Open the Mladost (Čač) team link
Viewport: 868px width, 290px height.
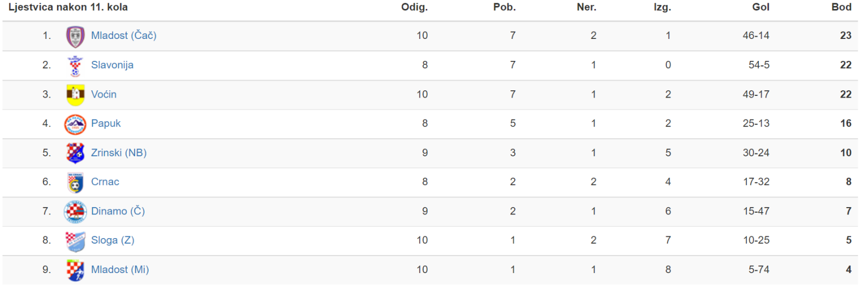pyautogui.click(x=124, y=36)
